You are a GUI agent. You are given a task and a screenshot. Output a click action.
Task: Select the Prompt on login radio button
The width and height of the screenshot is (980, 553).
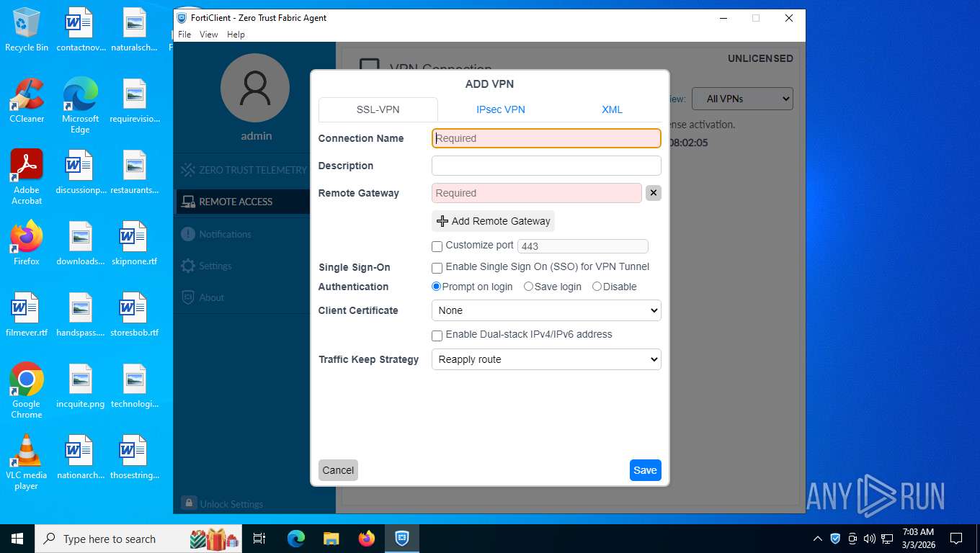436,287
